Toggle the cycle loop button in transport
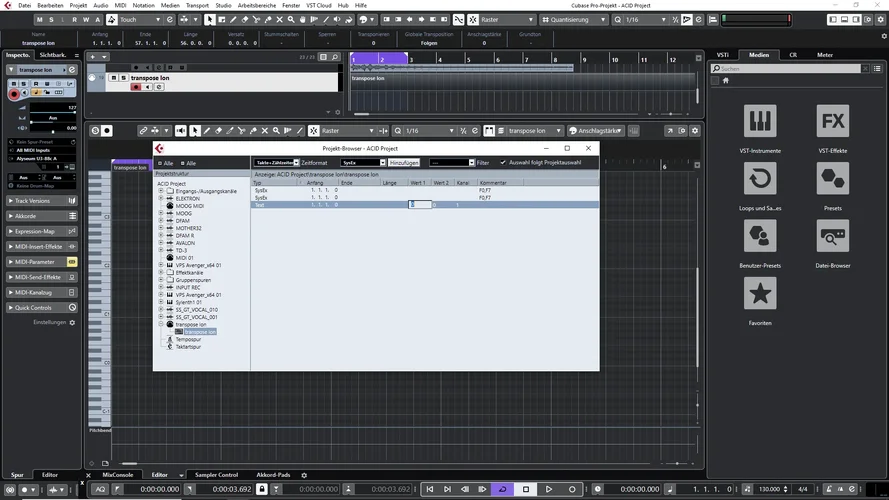Screen dimensions: 889x500 coord(502,489)
